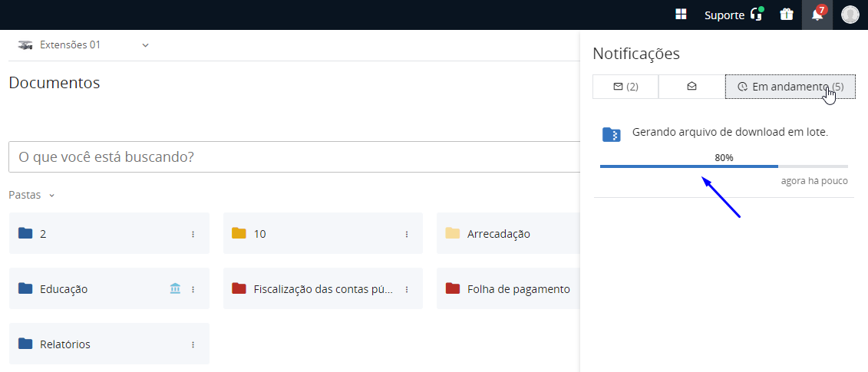Open options menu for Relatórios folder
Screen dimensions: 868x372
pyautogui.click(x=193, y=344)
